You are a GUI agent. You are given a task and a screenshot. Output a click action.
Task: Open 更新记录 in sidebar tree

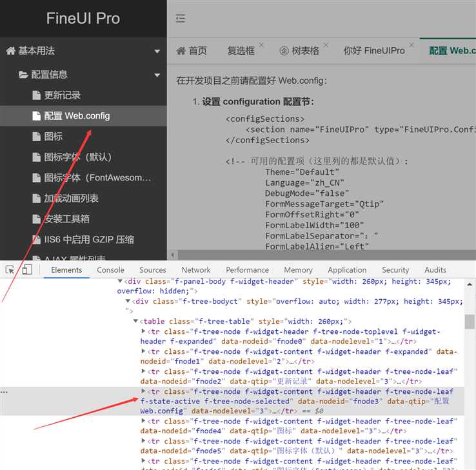pyautogui.click(x=62, y=95)
